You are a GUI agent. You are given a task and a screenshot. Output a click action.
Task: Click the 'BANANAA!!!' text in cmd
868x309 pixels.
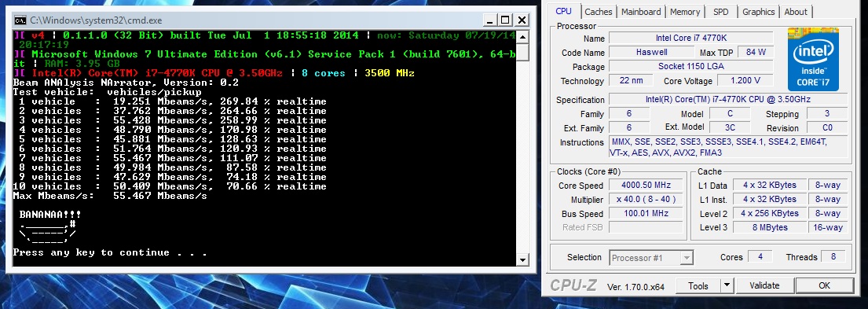coord(50,215)
